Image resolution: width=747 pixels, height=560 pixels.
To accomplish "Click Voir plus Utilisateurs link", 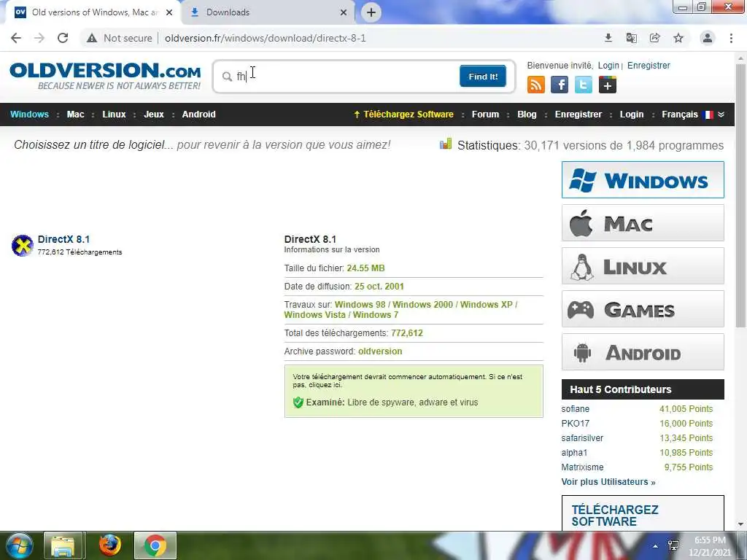I will tap(608, 482).
